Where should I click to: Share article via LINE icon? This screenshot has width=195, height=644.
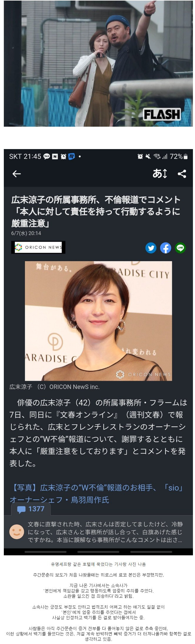[x=180, y=248]
